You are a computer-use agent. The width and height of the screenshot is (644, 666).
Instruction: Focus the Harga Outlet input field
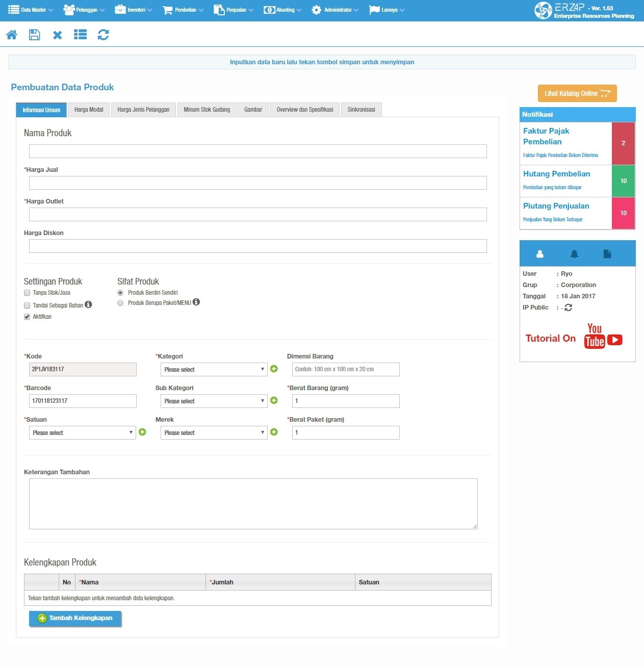tap(258, 214)
